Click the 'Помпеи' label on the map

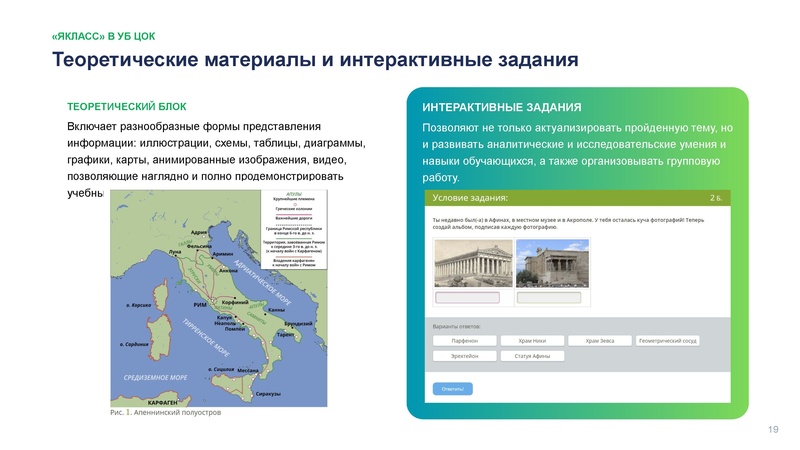tap(235, 329)
